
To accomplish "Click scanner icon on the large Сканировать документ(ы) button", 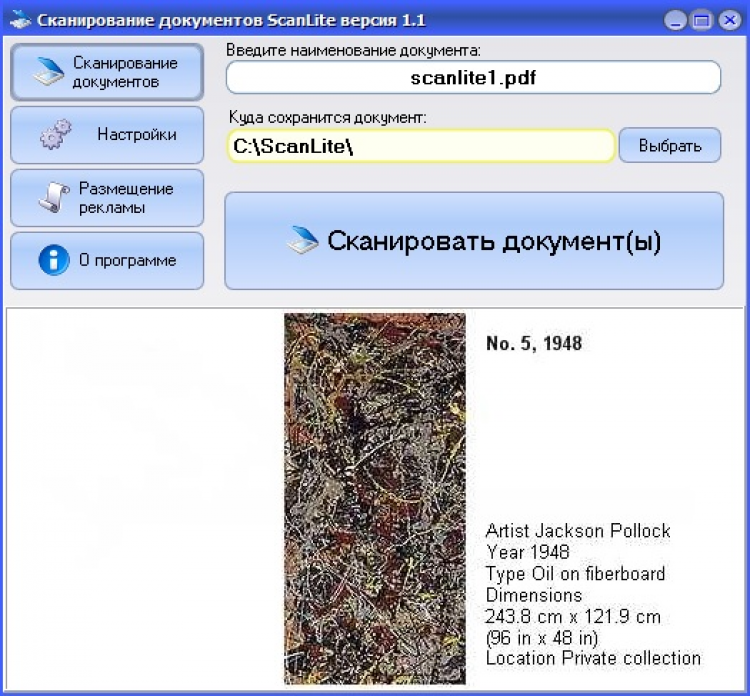I will click(303, 241).
